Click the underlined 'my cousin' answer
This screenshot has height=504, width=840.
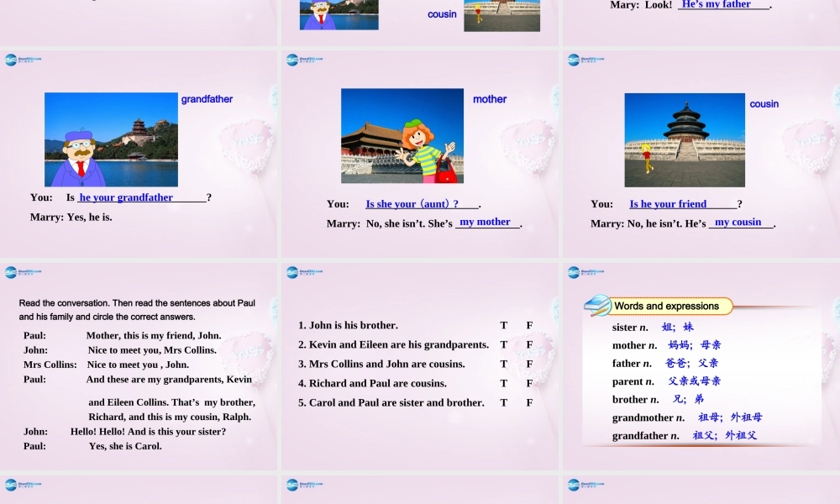coord(738,223)
